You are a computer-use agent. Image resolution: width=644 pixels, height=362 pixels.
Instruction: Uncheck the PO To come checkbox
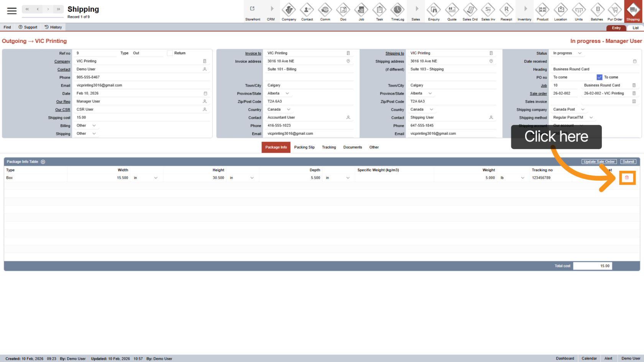[600, 77]
